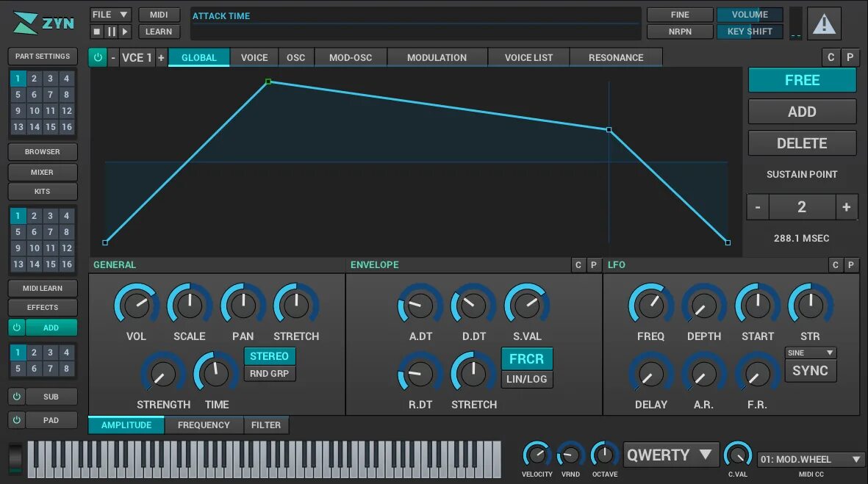This screenshot has height=484, width=868.
Task: Click the power icon next to VCE 1
Action: pos(98,57)
